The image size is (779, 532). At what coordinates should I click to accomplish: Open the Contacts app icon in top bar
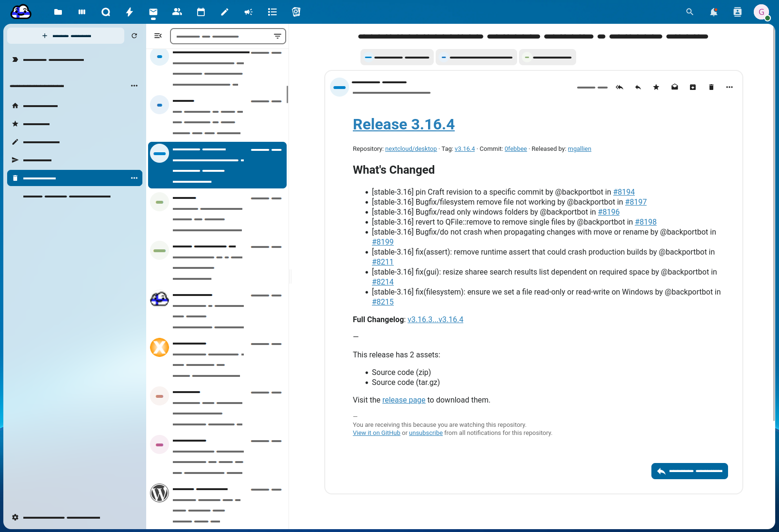[177, 12]
